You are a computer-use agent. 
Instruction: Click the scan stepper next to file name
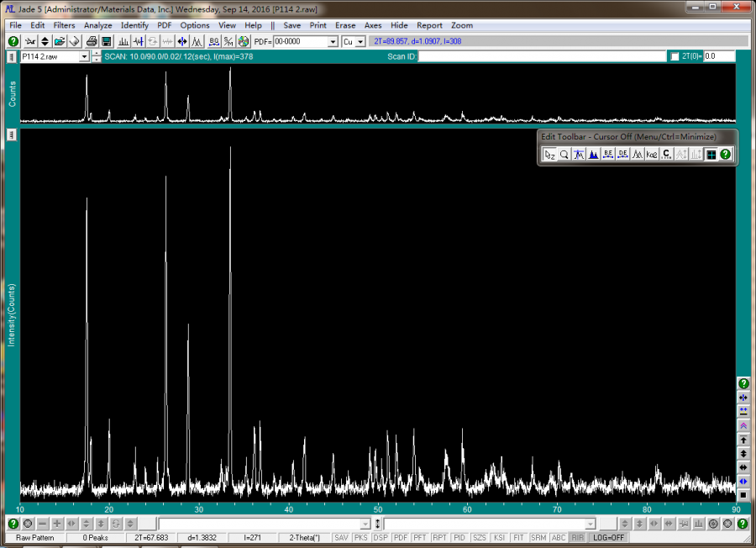pos(97,56)
